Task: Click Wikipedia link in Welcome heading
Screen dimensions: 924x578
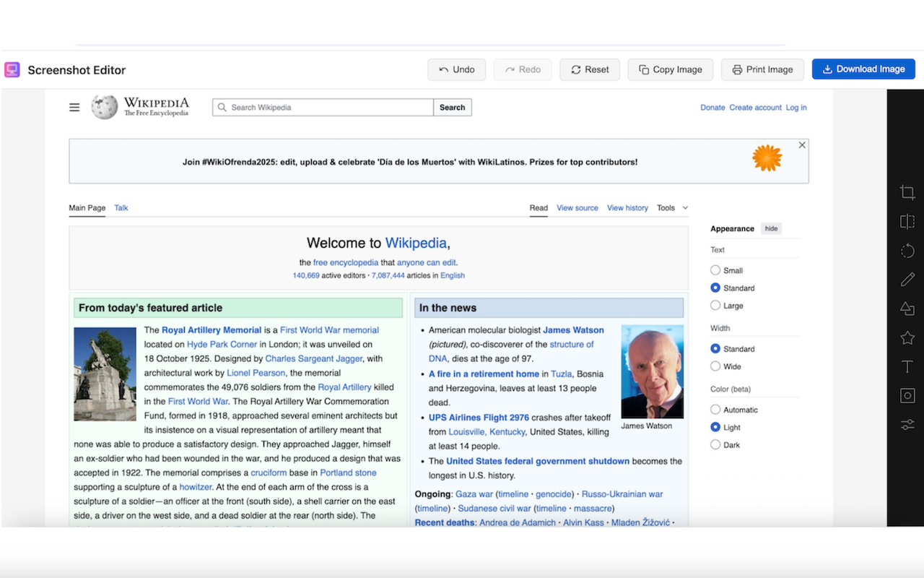Action: [416, 243]
